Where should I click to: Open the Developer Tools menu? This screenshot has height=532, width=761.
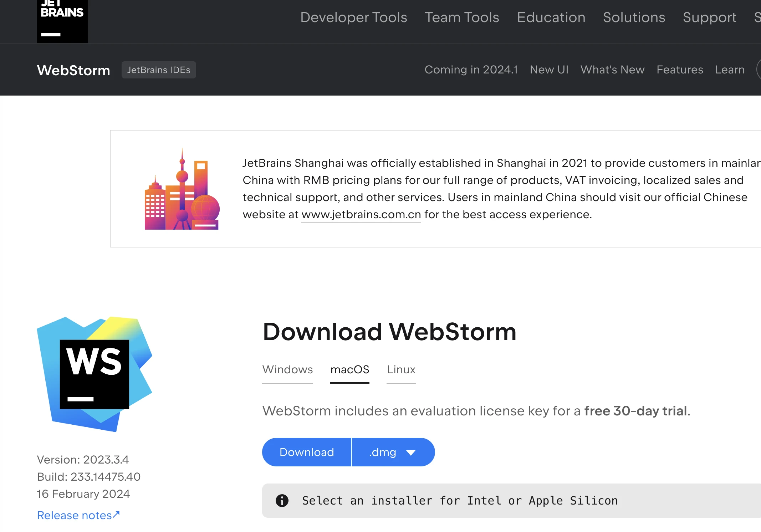click(x=354, y=17)
